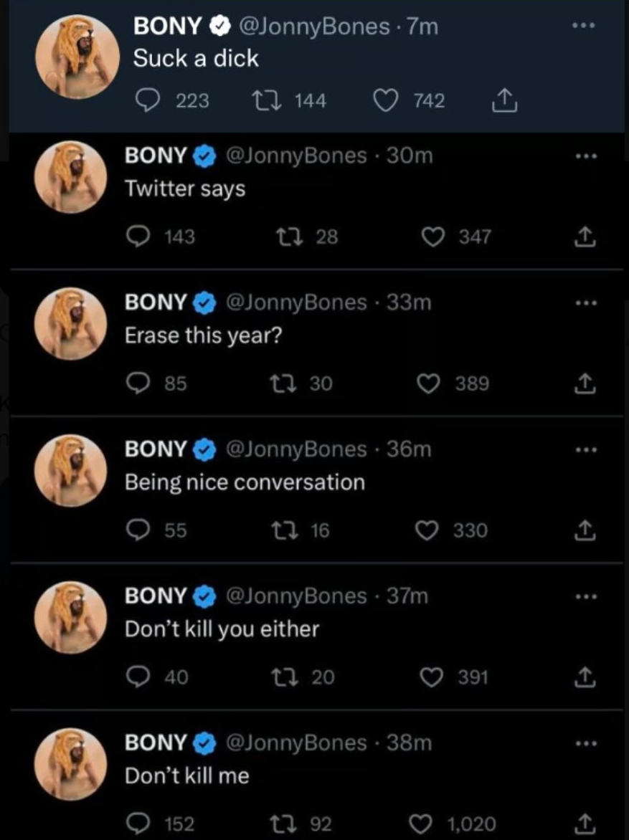Viewport: 629px width, 840px height.
Task: Open more options on 'Being nice conversation' tweet
Action: pyautogui.click(x=586, y=451)
